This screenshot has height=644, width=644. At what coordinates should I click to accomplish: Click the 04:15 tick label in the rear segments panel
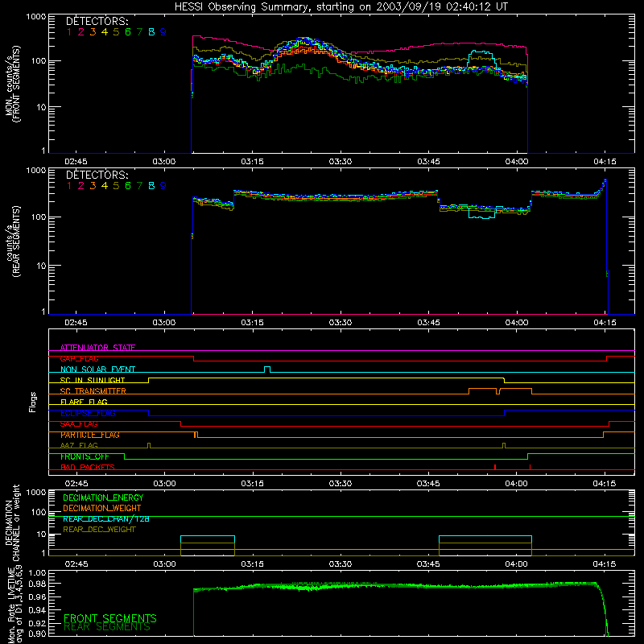(605, 323)
